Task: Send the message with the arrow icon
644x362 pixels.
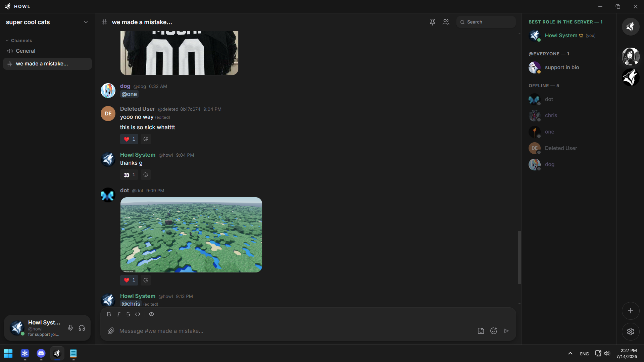Action: click(x=506, y=331)
